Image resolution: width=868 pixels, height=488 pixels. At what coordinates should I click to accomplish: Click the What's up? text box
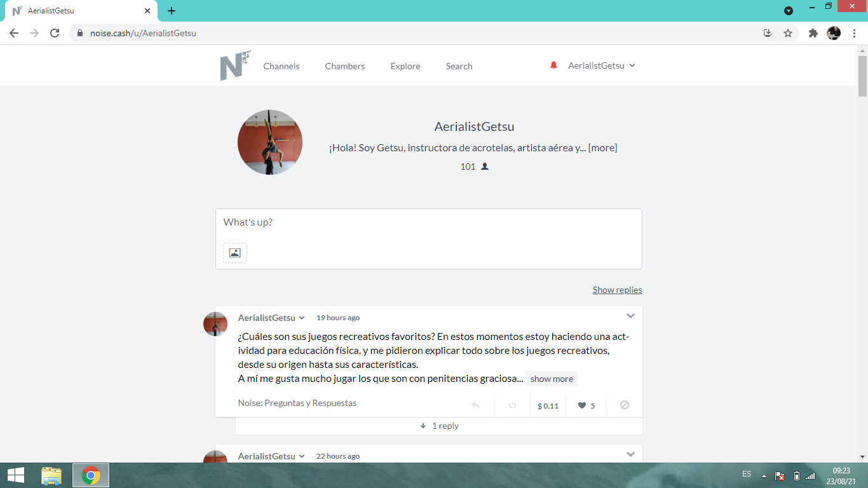429,223
